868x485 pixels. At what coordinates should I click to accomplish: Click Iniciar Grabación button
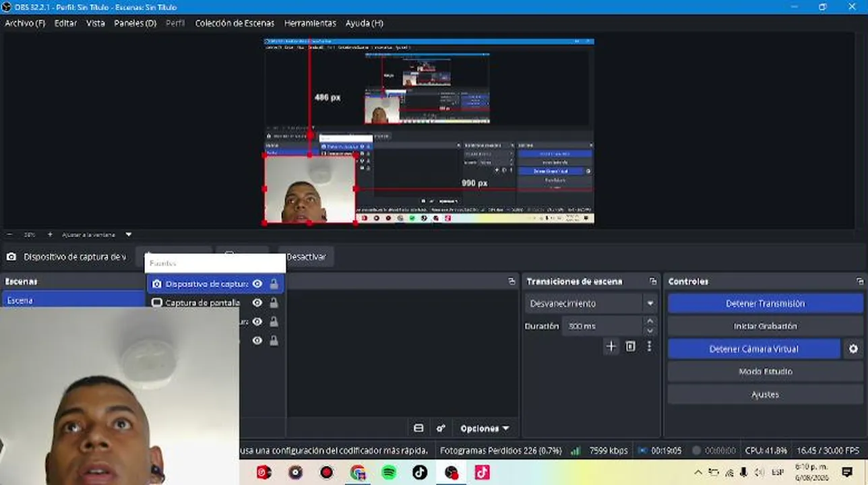pyautogui.click(x=766, y=326)
